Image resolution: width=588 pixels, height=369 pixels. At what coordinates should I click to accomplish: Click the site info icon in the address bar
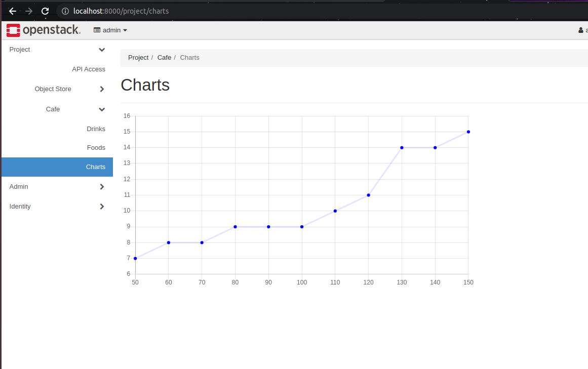(x=65, y=11)
